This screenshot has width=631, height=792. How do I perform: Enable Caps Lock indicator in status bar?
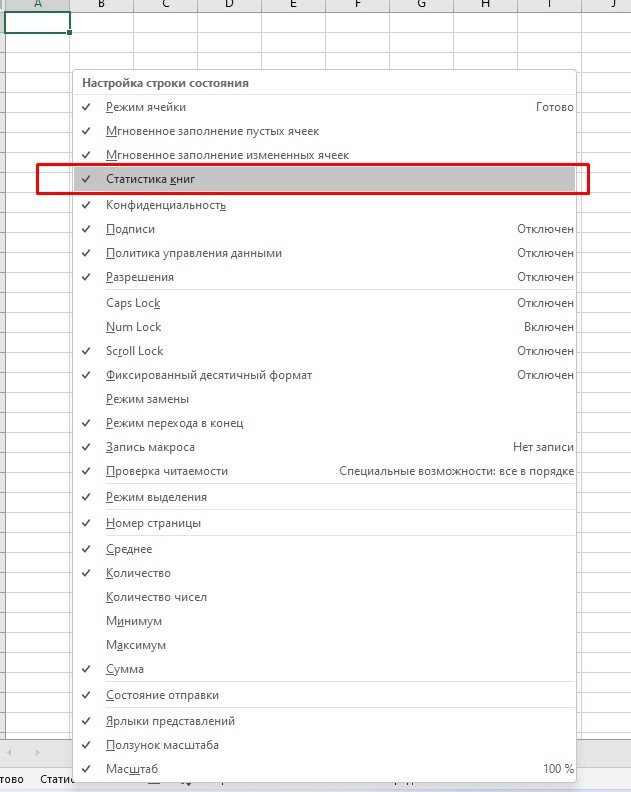(x=324, y=303)
